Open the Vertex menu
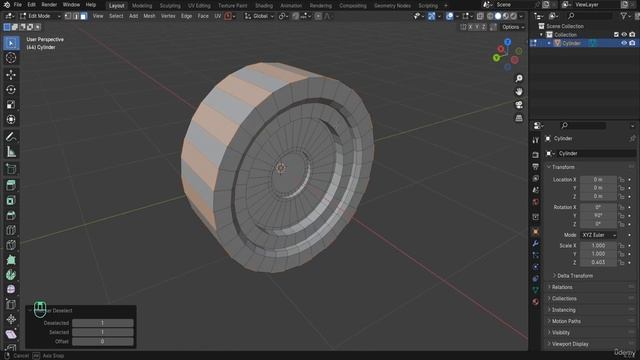Viewport: 640px width, 360px height. [x=168, y=16]
